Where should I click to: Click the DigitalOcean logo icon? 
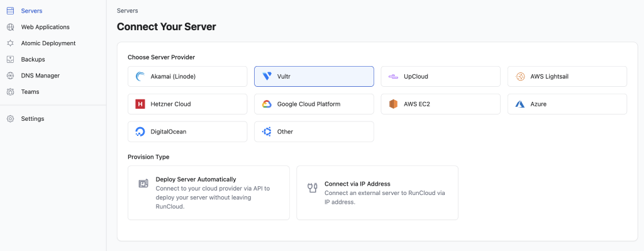(140, 131)
